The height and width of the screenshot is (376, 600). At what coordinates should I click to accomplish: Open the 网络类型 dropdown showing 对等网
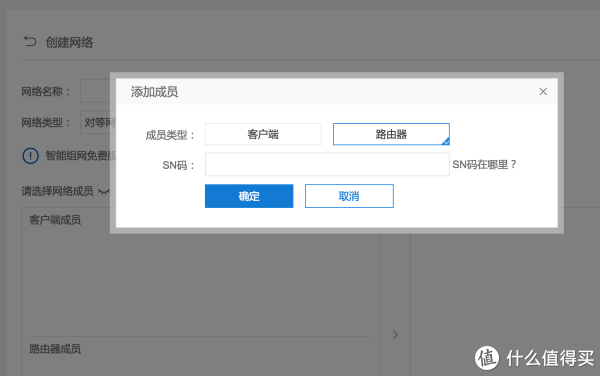coord(98,122)
